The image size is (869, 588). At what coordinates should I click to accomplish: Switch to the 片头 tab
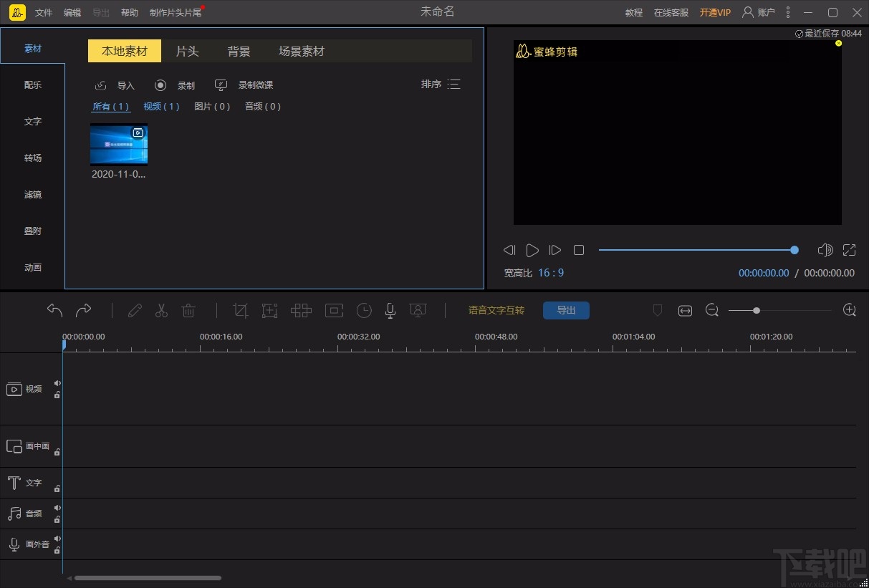coord(187,51)
